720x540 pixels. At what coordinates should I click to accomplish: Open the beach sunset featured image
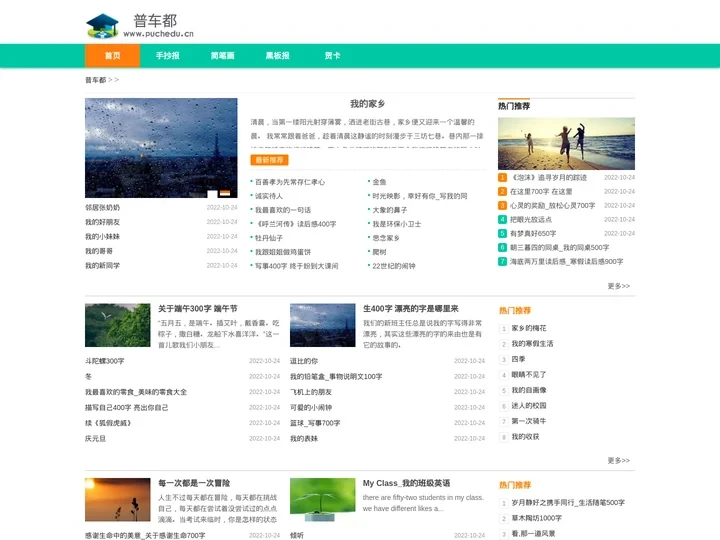tap(566, 144)
